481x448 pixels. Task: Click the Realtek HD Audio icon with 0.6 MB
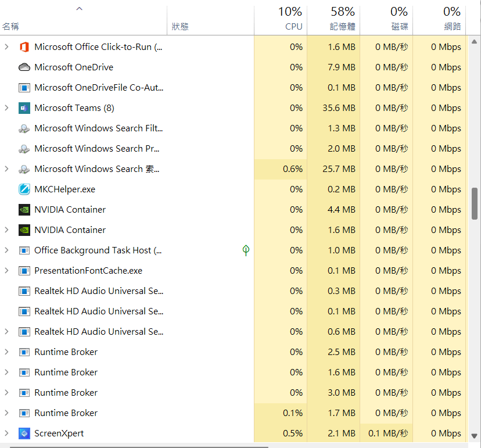click(24, 332)
